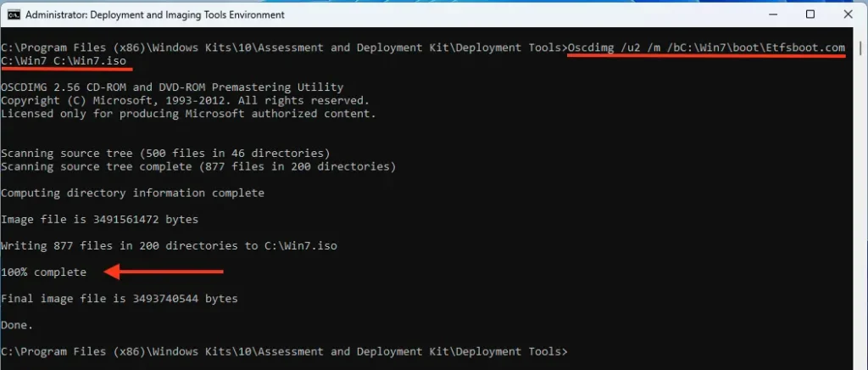
Task: Click the "Image file is 3491561472 bytes" line
Action: pos(100,219)
